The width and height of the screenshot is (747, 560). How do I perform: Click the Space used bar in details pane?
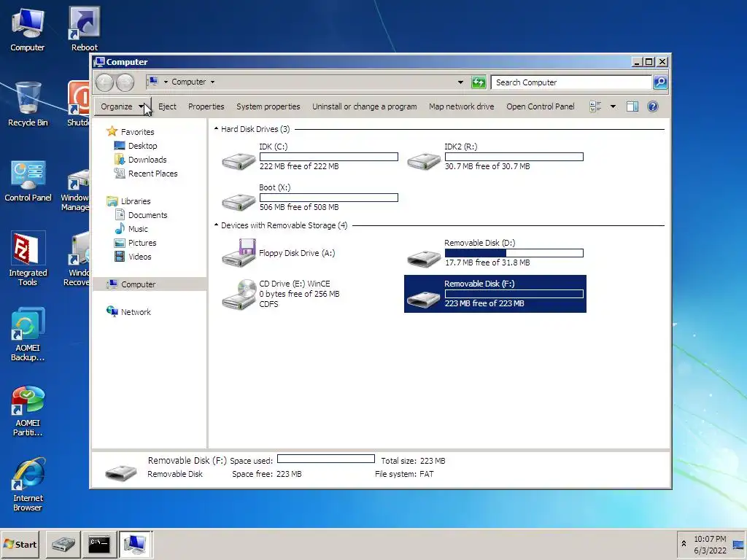coord(326,459)
